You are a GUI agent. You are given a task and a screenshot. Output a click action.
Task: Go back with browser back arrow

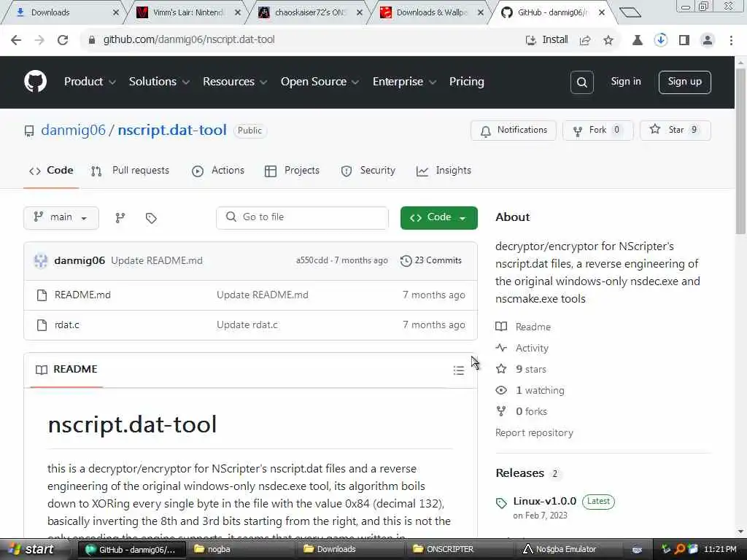16,40
